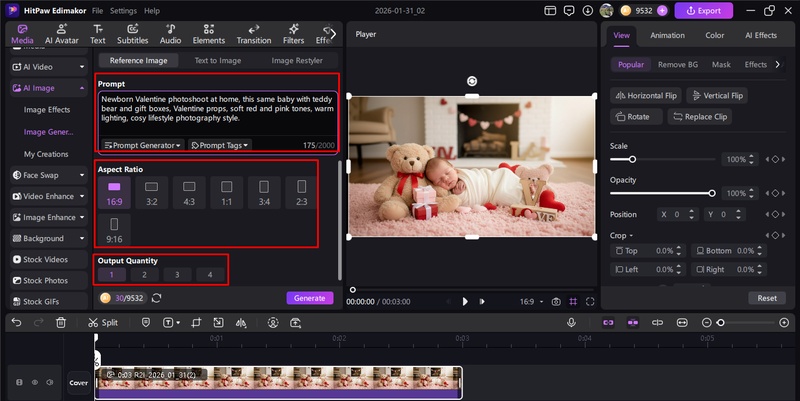800x401 pixels.
Task: Open the Prompt Generator dropdown
Action: click(x=142, y=145)
